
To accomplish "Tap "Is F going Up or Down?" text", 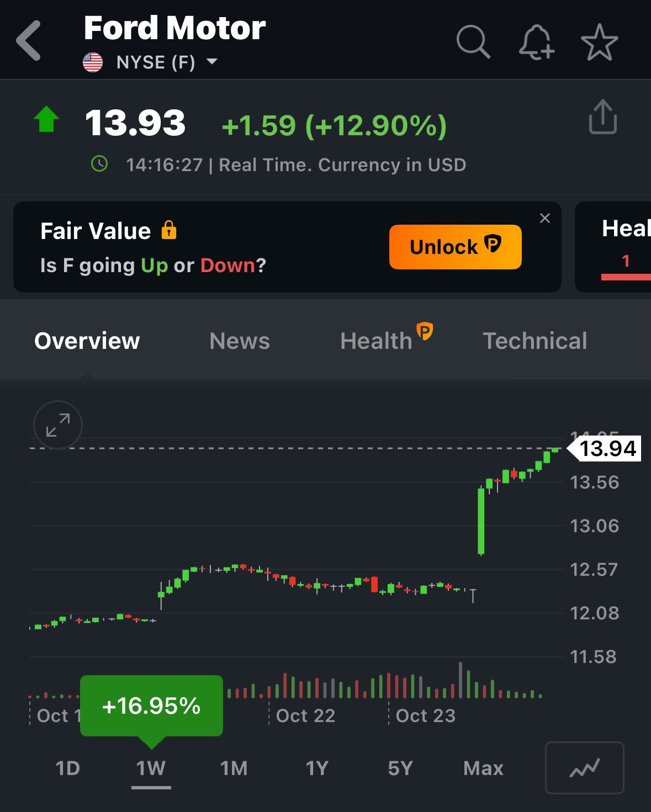I will (x=153, y=266).
